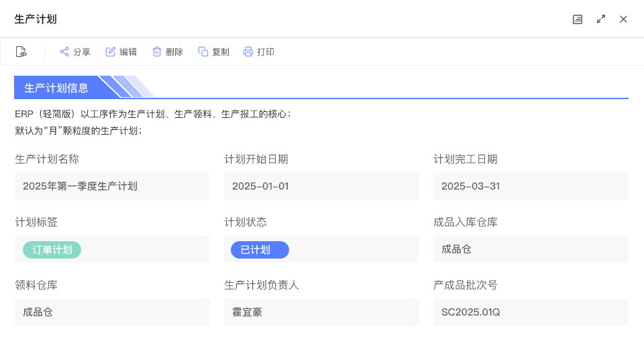This screenshot has height=339, width=644.
Task: Click 删除 to delete the plan
Action: [168, 52]
